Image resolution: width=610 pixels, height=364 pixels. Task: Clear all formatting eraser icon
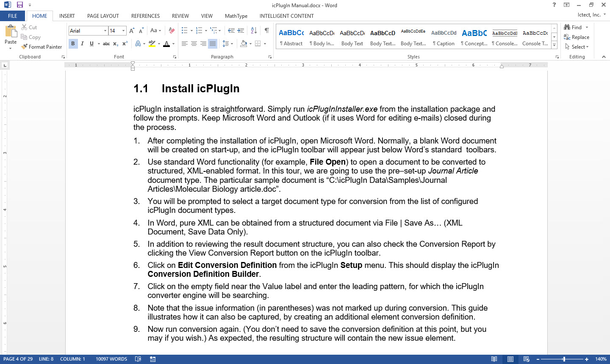tap(171, 30)
